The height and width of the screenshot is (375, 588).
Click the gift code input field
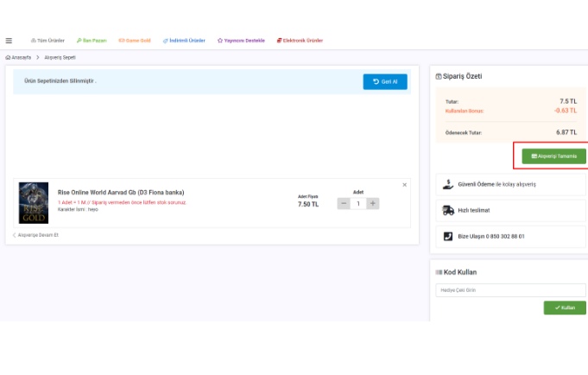(x=510, y=290)
